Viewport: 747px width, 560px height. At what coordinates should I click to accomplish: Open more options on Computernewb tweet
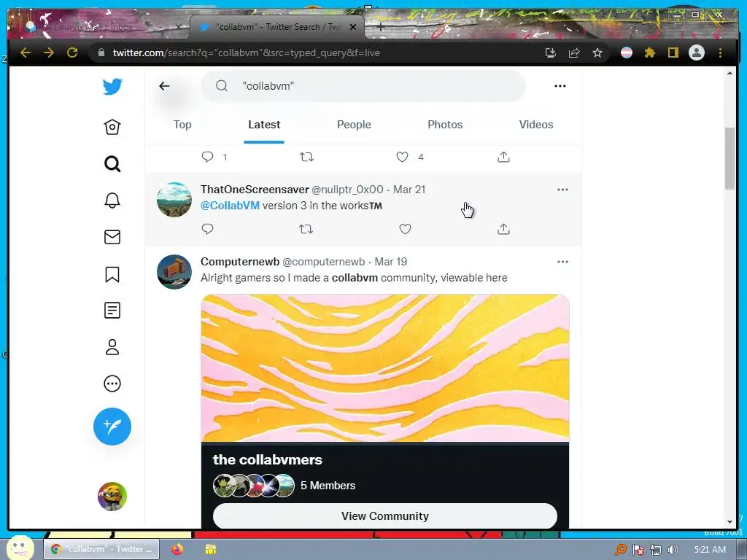[562, 262]
